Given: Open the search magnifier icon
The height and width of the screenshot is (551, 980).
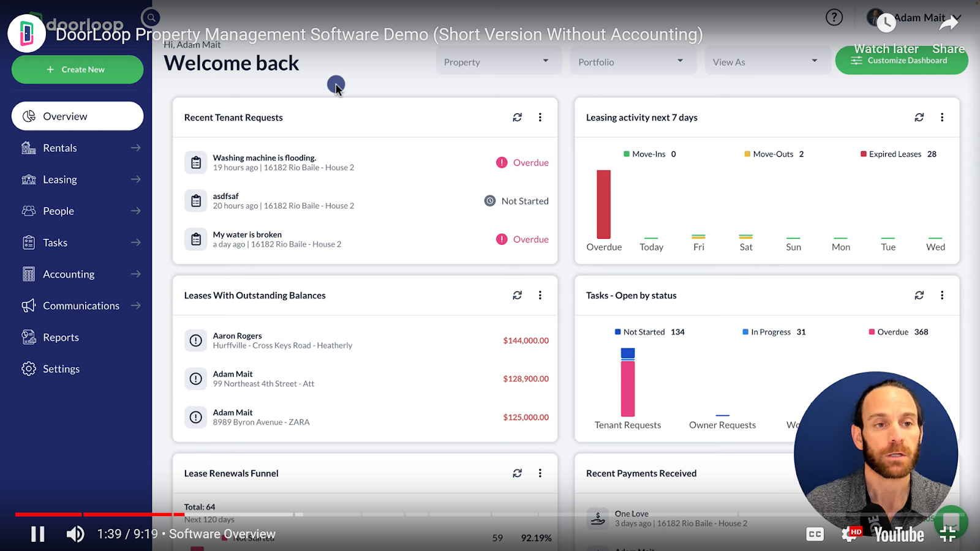Looking at the screenshot, I should point(151,18).
